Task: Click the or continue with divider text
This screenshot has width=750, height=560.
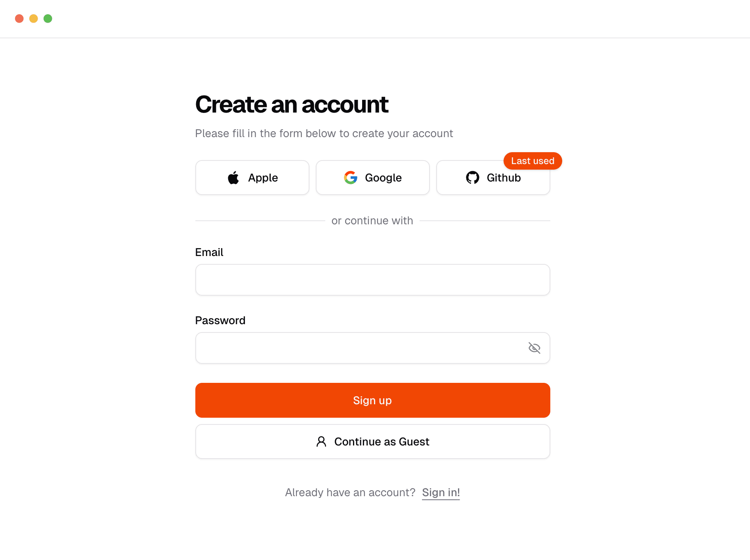Action: 372,221
